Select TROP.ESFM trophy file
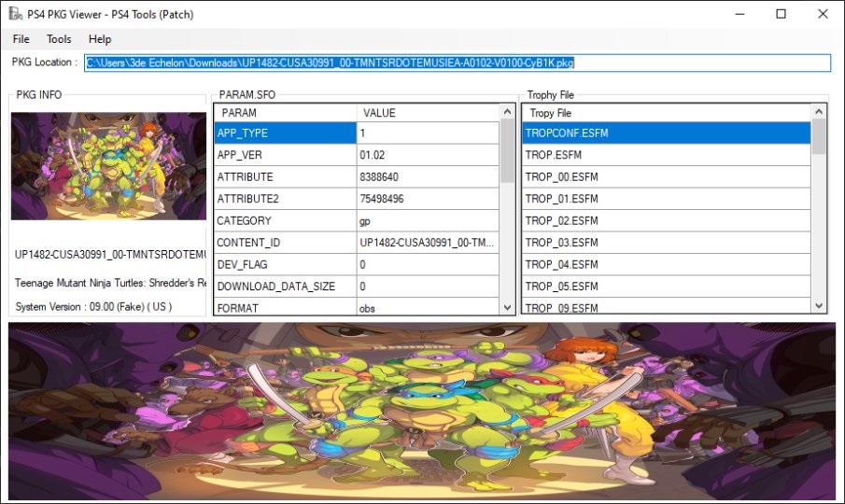 [x=666, y=155]
